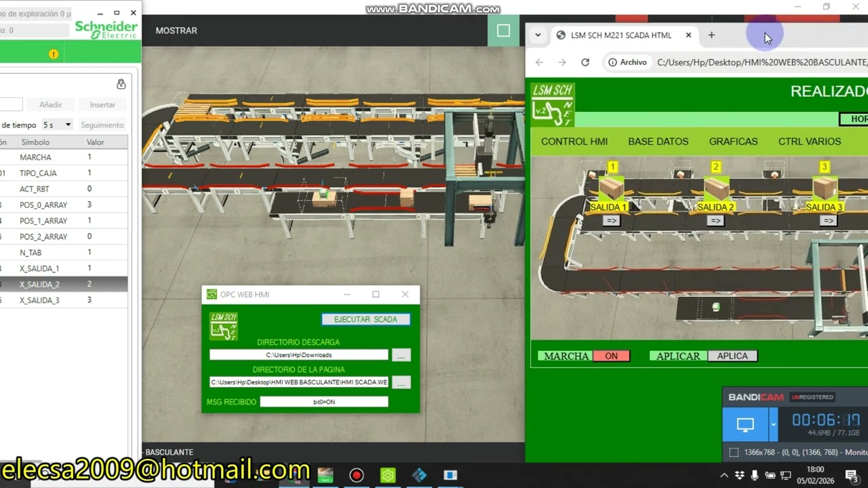Click the download directory path field
The width and height of the screenshot is (868, 488).
click(x=298, y=355)
